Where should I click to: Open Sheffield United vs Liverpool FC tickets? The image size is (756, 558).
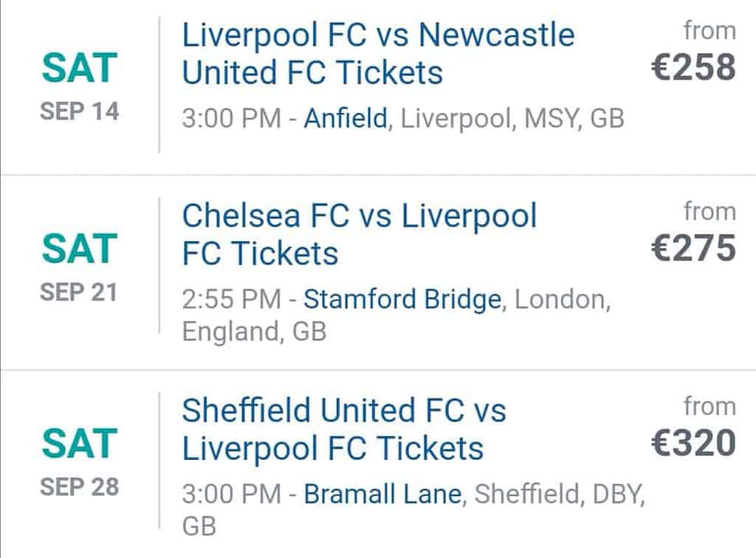(344, 430)
